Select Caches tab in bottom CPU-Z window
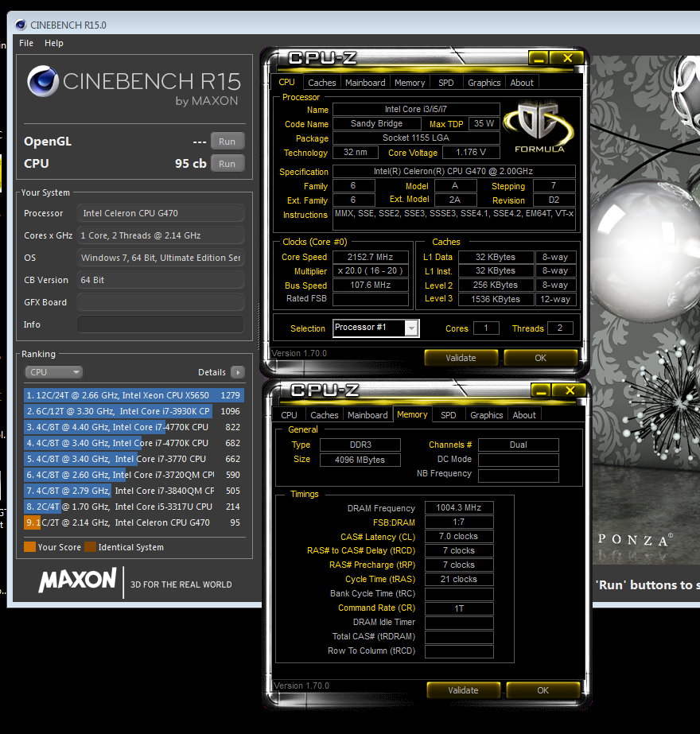This screenshot has height=734, width=700. click(x=324, y=415)
